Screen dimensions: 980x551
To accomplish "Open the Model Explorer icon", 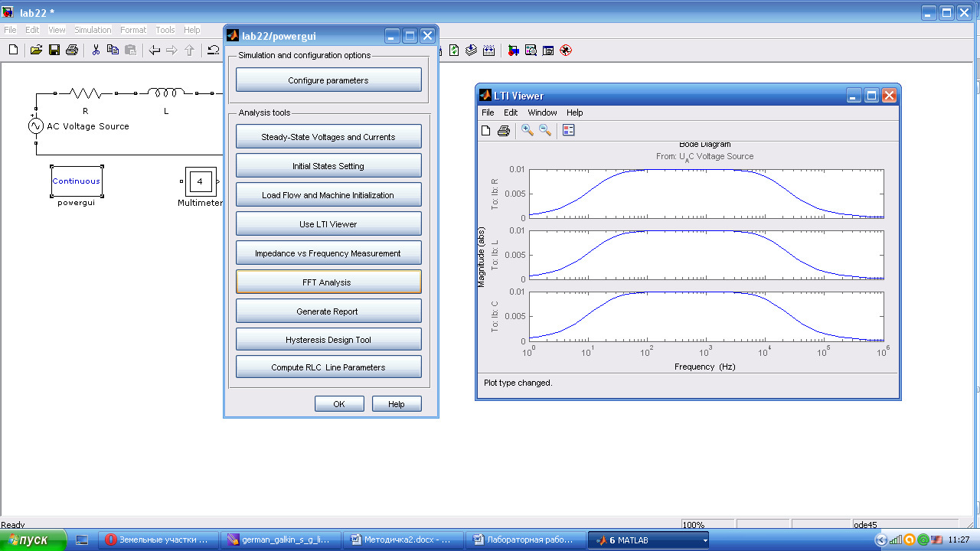I will pos(531,51).
